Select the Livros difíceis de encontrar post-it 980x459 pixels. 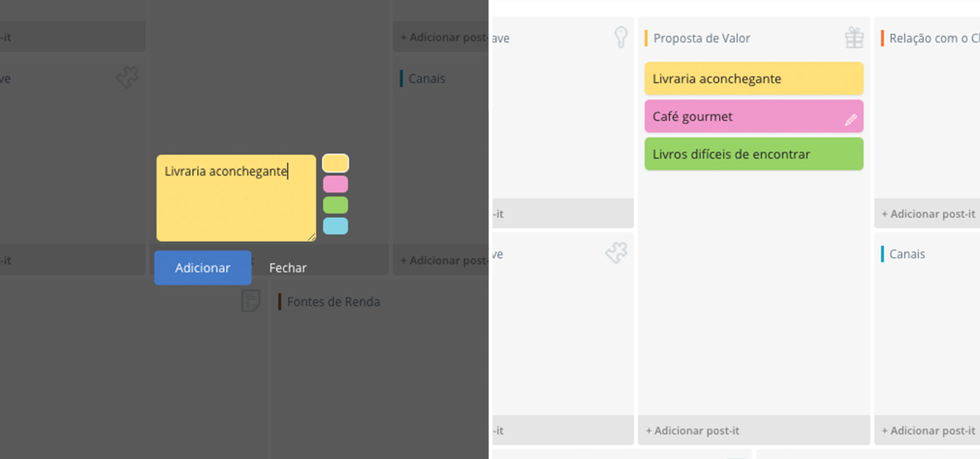tap(754, 154)
